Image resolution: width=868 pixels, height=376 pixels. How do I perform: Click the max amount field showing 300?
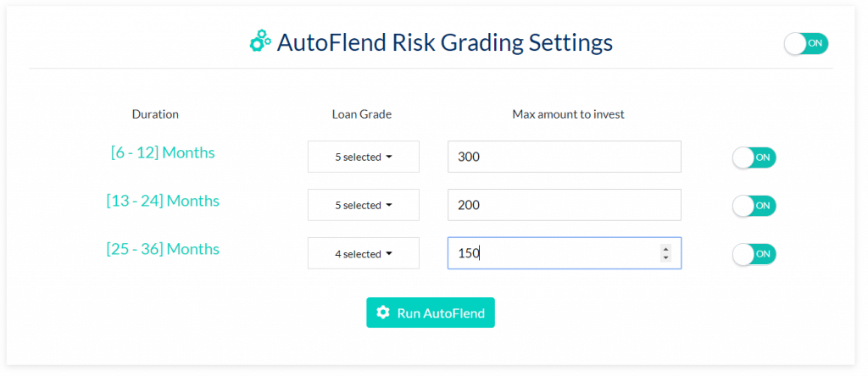point(564,157)
